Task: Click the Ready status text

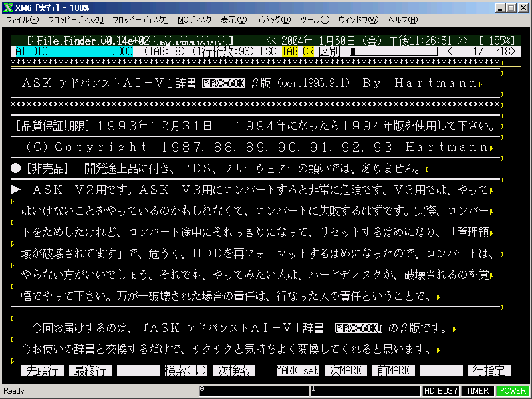Action: pos(14,391)
